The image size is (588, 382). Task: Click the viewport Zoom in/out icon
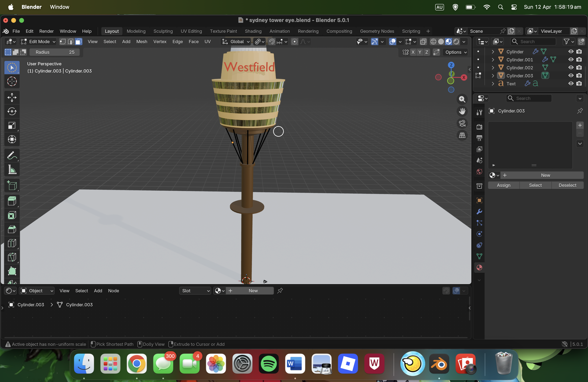click(x=462, y=99)
